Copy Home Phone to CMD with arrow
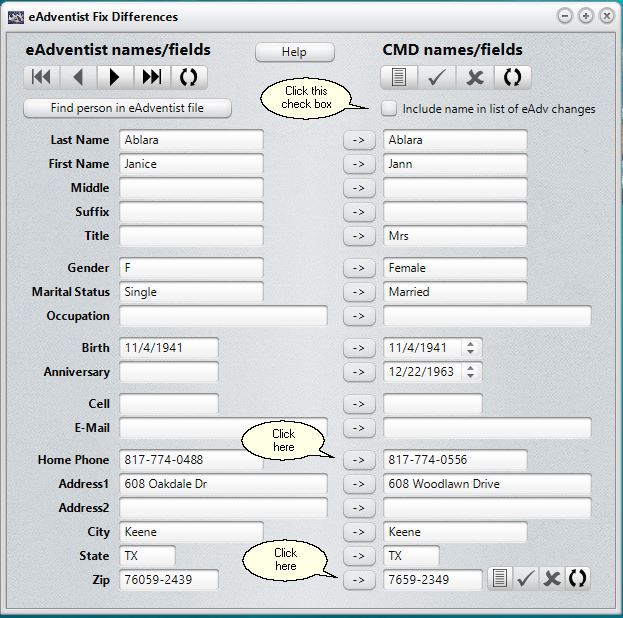This screenshot has width=623, height=618. click(x=359, y=460)
